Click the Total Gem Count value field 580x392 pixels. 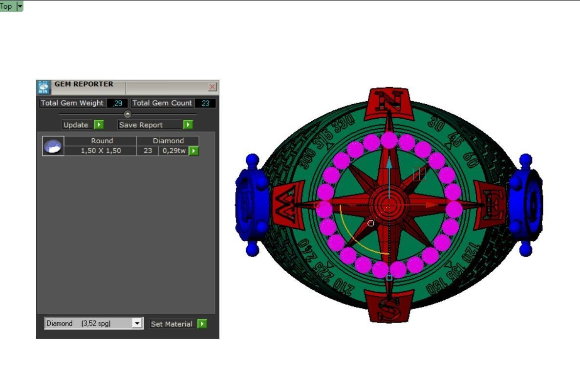tap(205, 103)
